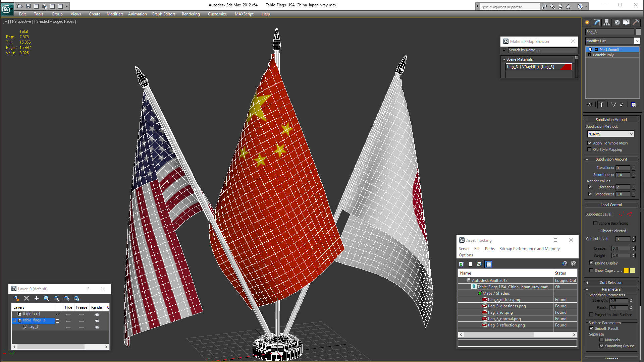Enable Ignore Backfacing checkbox

click(x=595, y=223)
